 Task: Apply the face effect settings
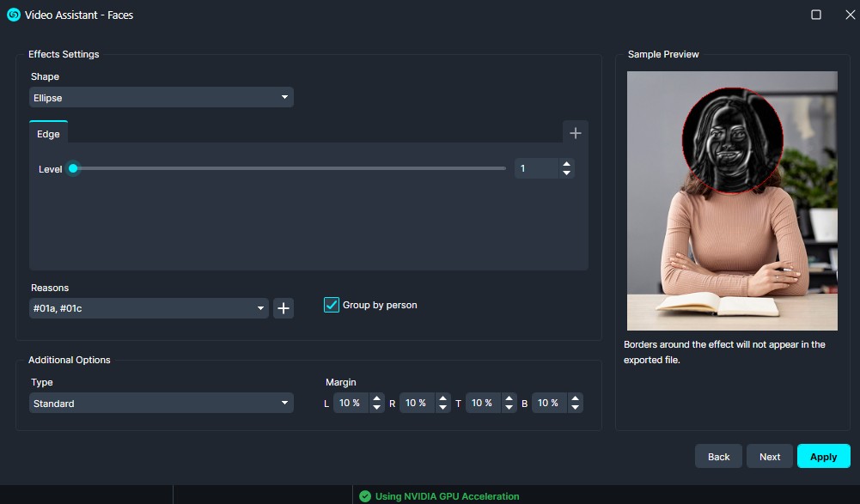[823, 456]
